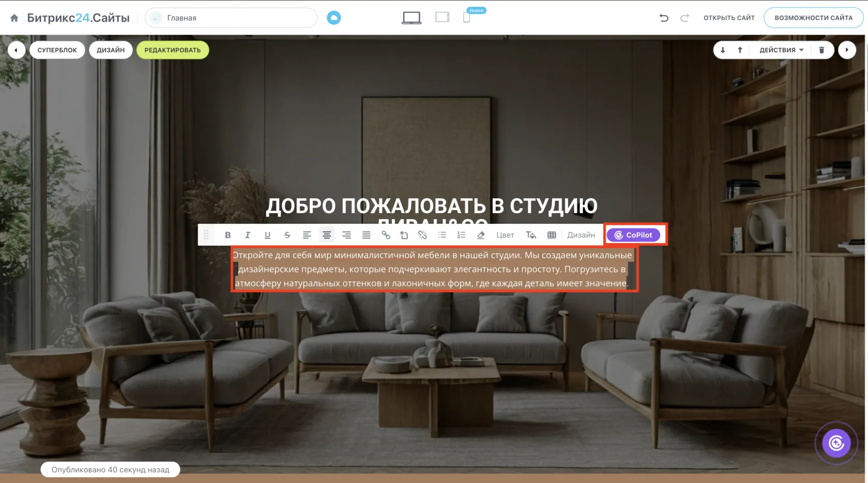Open the СУПЕРБЛОК tab
This screenshot has height=483, width=868.
pyautogui.click(x=57, y=50)
